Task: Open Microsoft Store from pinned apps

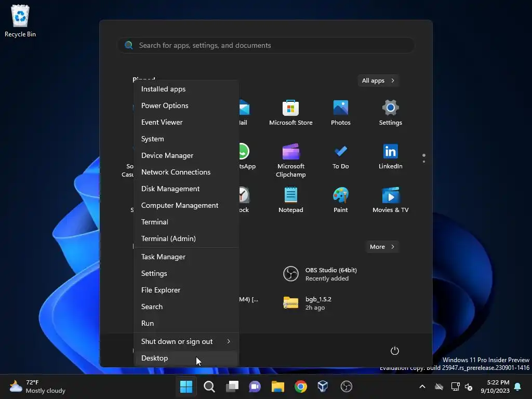Action: (291, 113)
